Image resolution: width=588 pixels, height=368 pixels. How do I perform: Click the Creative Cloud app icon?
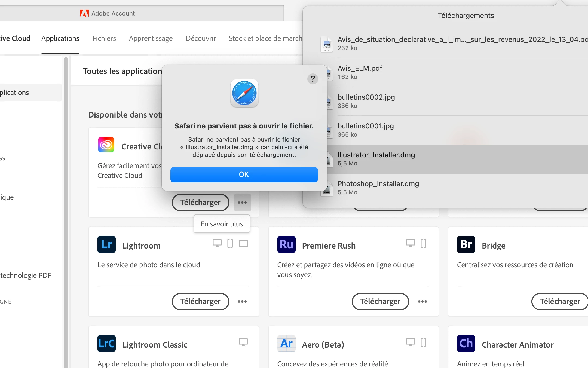106,145
